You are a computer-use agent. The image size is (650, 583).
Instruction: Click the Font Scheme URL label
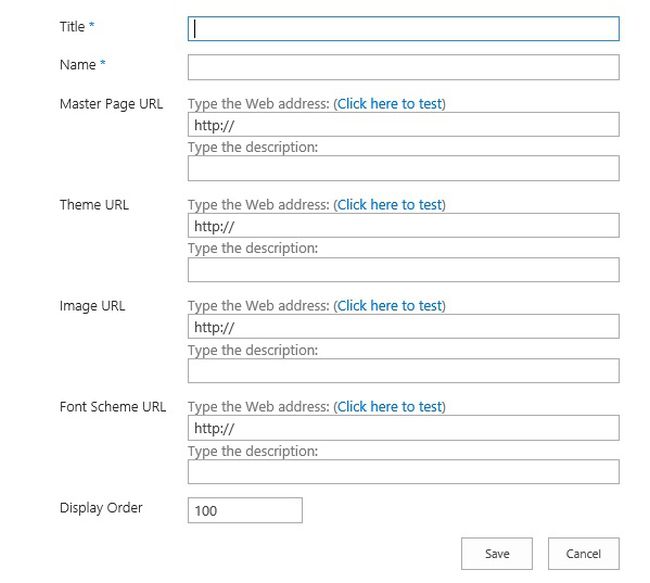[x=113, y=407]
